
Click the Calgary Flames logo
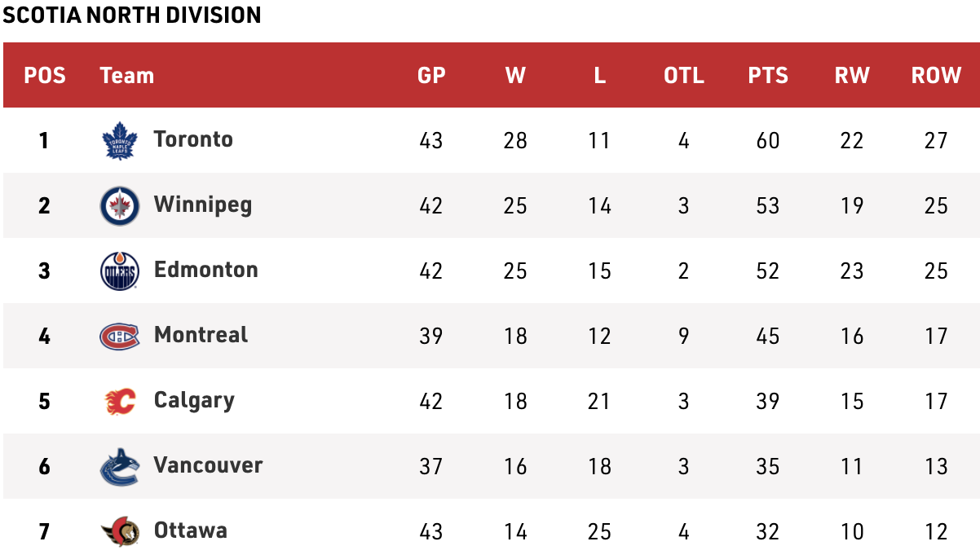coord(120,401)
